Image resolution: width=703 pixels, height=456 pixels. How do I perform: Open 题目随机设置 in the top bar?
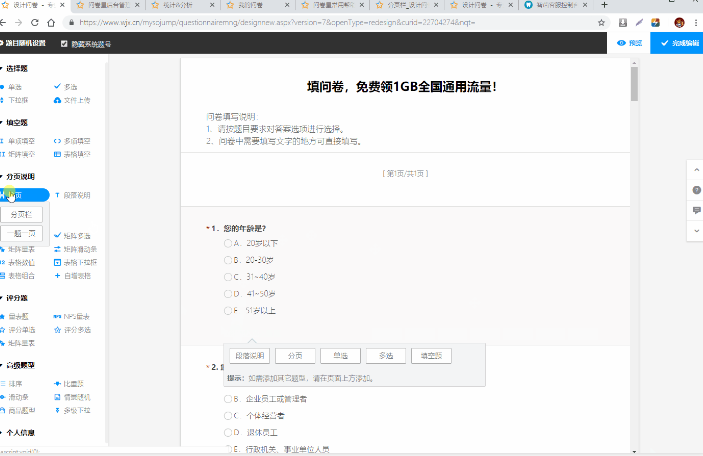click(x=23, y=43)
